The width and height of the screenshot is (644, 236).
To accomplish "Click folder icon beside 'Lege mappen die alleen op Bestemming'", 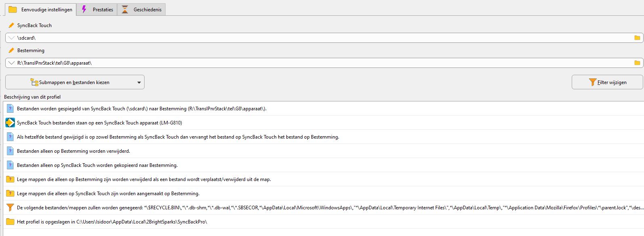I will pyautogui.click(x=10, y=179).
